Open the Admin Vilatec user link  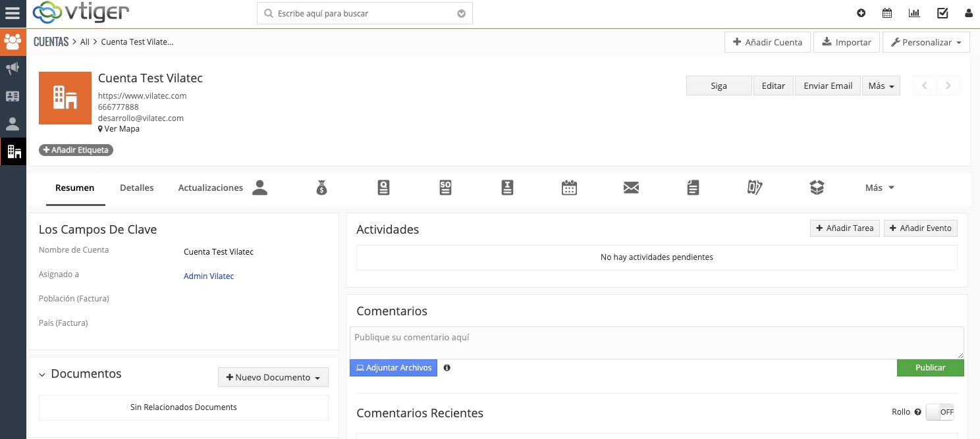pos(208,276)
